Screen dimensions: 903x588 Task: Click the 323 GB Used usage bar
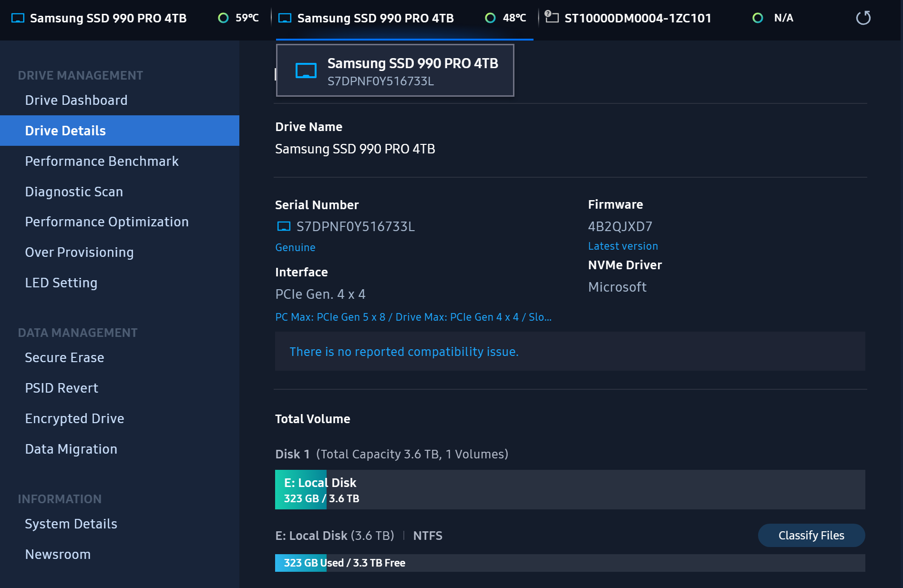(570, 563)
